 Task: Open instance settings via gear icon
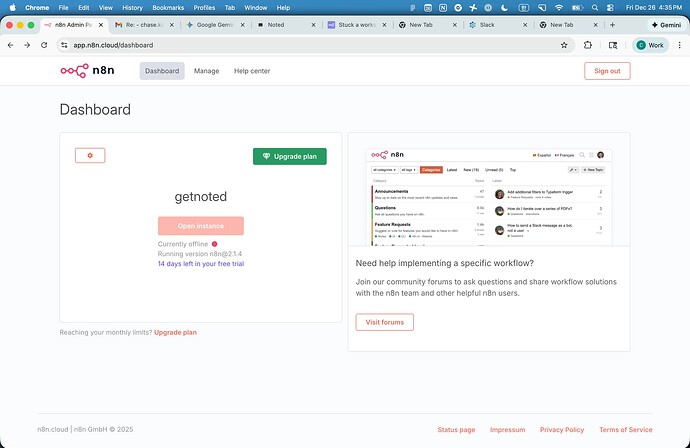[x=90, y=155]
